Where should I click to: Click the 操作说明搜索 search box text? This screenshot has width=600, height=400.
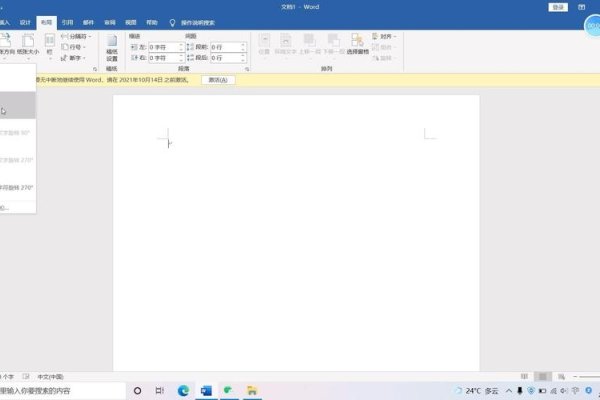(x=198, y=23)
